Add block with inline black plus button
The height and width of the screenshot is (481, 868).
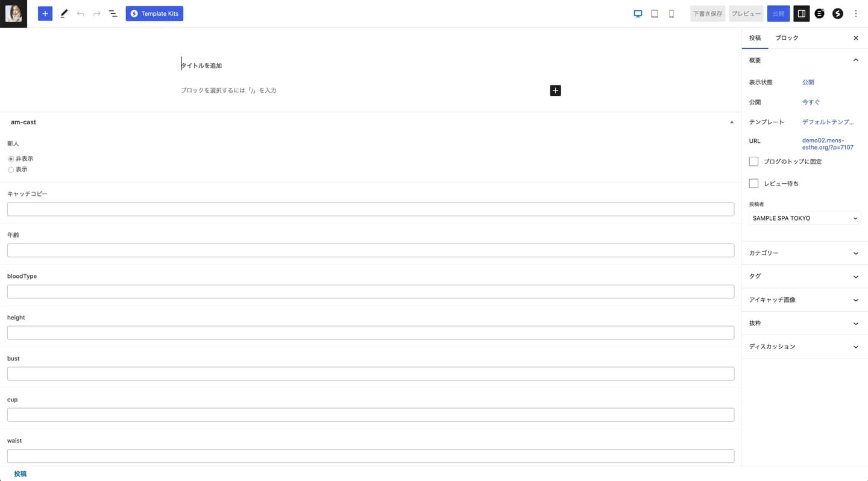point(555,90)
